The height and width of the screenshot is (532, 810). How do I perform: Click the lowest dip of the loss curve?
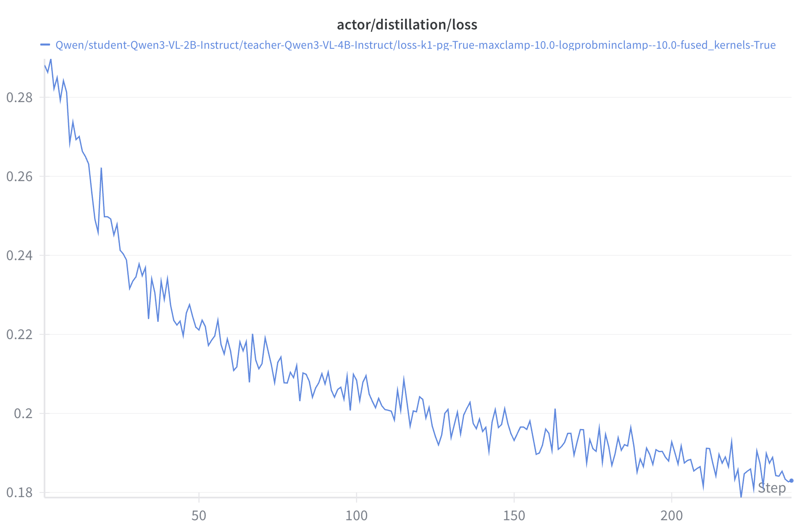tap(741, 497)
